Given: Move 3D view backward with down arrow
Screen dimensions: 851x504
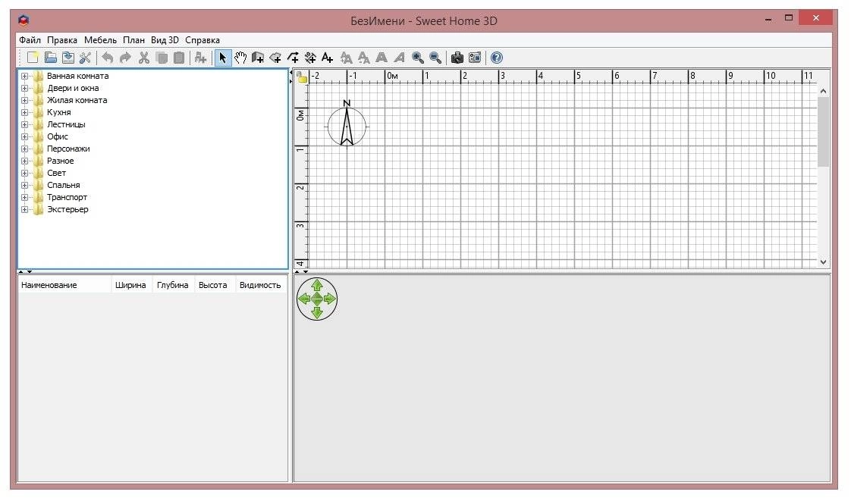Looking at the screenshot, I should [318, 312].
